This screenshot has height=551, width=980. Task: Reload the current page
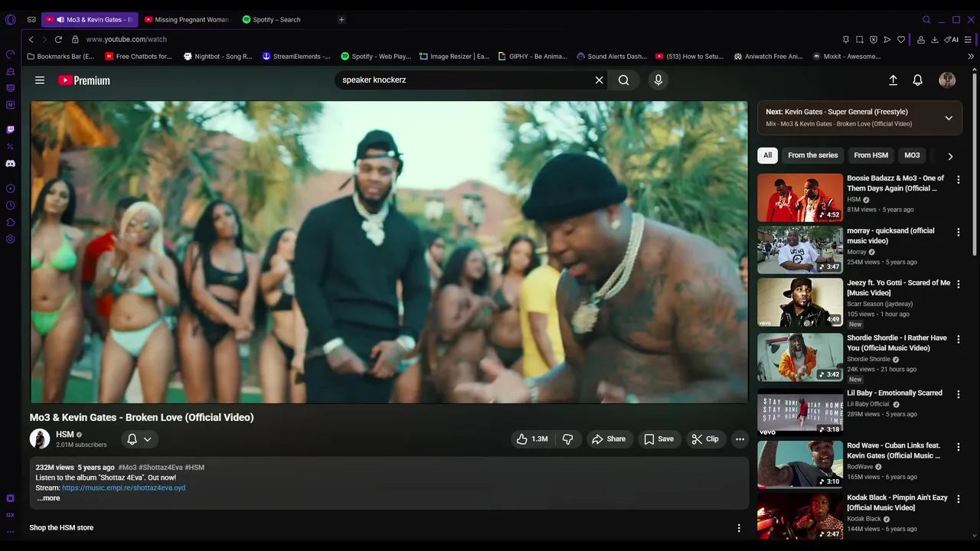58,39
